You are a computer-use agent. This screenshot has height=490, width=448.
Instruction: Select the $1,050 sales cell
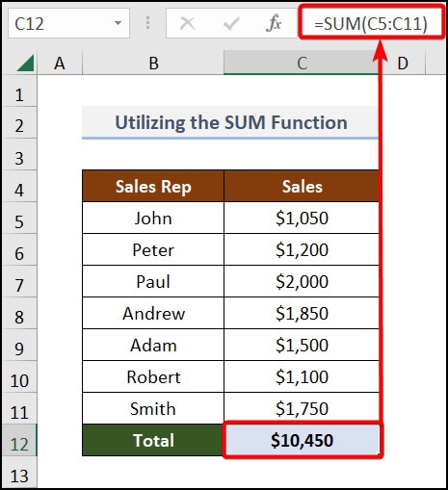click(x=302, y=218)
